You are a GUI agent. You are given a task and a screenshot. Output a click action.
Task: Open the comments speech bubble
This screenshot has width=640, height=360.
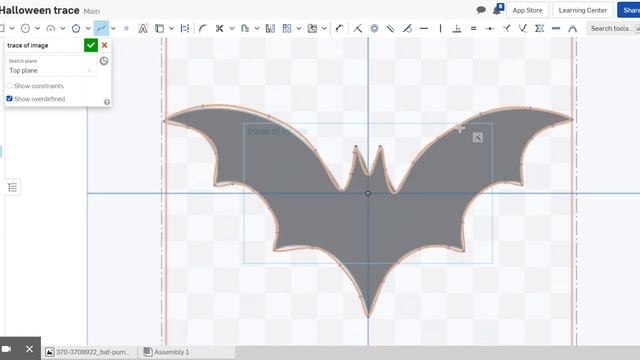tap(481, 10)
